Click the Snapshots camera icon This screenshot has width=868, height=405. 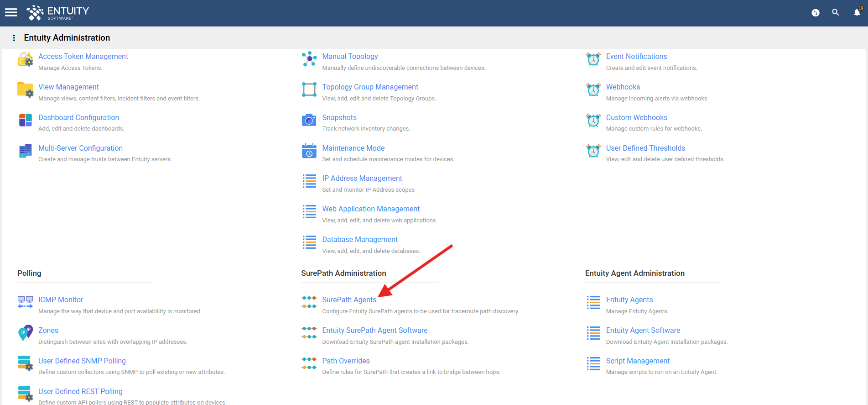(309, 120)
